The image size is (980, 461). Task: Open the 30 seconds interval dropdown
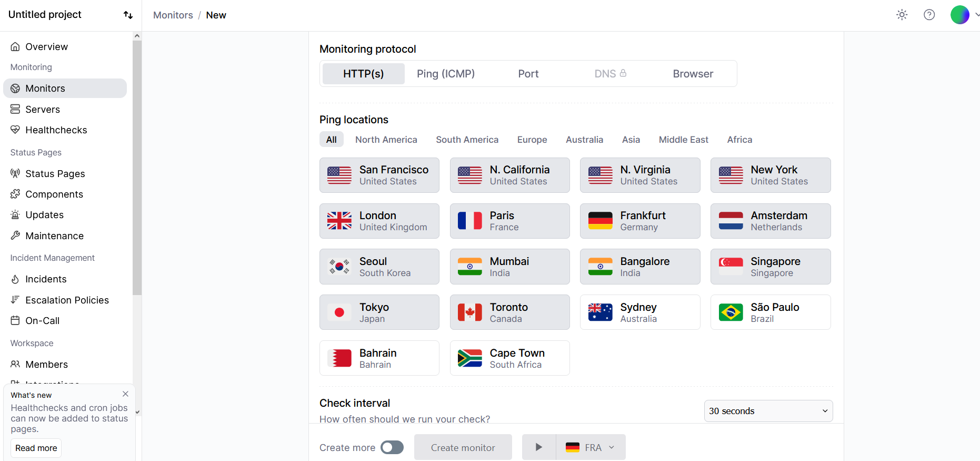768,411
